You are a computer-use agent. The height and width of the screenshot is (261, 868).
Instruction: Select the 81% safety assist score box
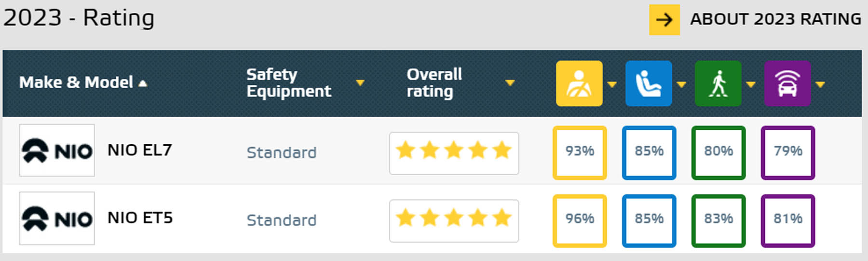[x=788, y=221]
